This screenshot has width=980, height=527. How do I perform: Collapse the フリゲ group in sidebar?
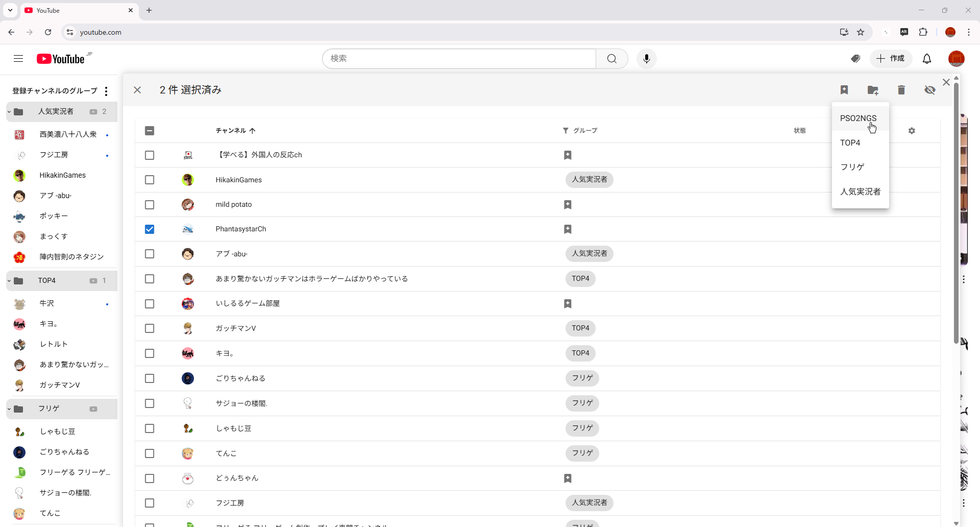click(x=9, y=409)
